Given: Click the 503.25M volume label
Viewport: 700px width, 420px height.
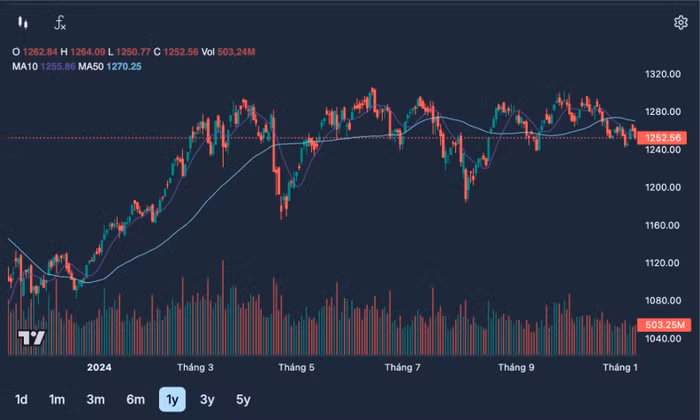Looking at the screenshot, I should (x=664, y=324).
